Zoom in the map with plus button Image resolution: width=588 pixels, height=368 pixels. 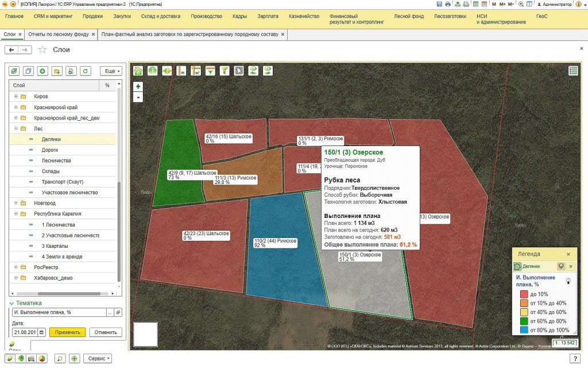tap(138, 87)
